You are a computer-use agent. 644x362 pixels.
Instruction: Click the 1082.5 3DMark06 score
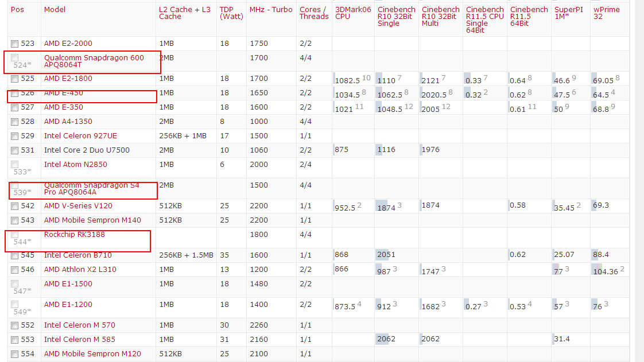coord(347,80)
